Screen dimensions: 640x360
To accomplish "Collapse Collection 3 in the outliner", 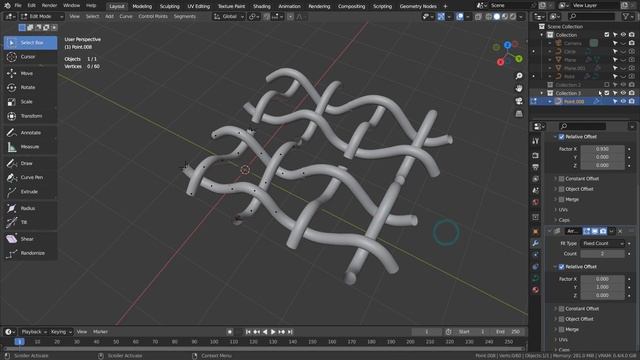I will [x=542, y=93].
